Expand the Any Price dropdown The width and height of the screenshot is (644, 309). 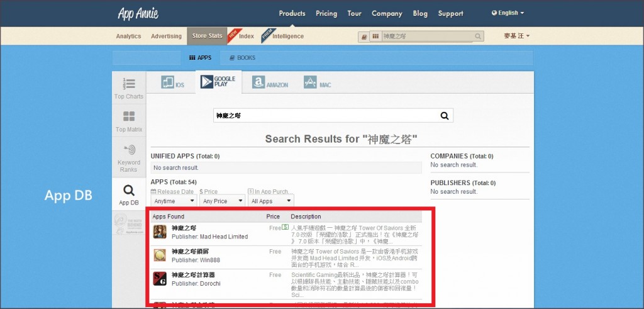click(x=222, y=201)
